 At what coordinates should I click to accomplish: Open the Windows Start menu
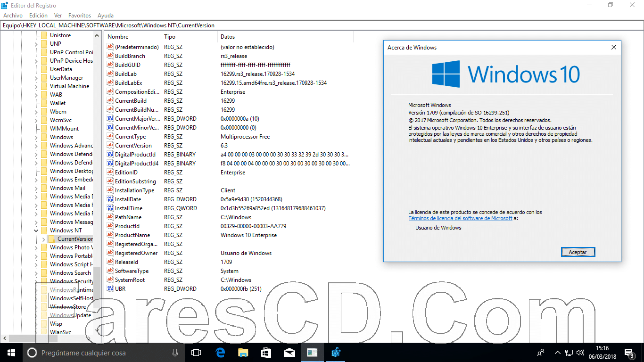pyautogui.click(x=11, y=352)
